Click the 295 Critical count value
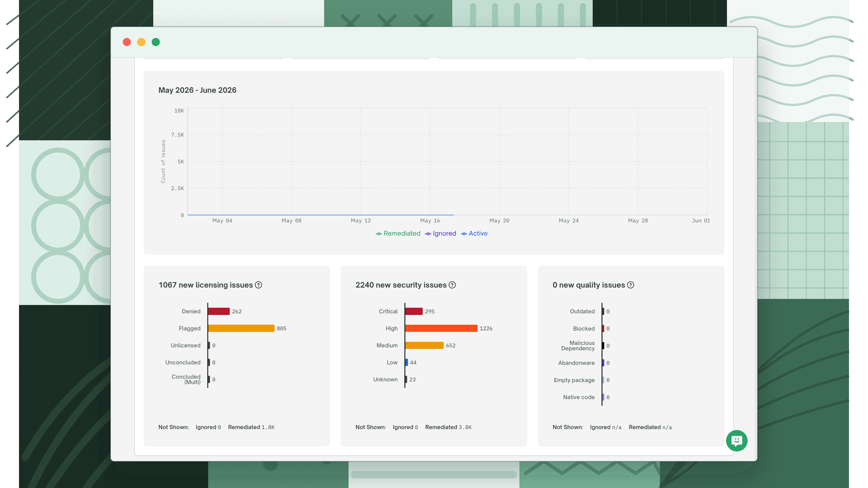The image size is (868, 488). [x=429, y=311]
